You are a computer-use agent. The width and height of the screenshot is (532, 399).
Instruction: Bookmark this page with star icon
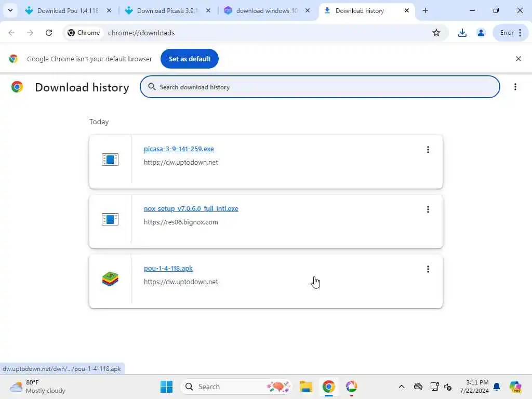tap(436, 33)
